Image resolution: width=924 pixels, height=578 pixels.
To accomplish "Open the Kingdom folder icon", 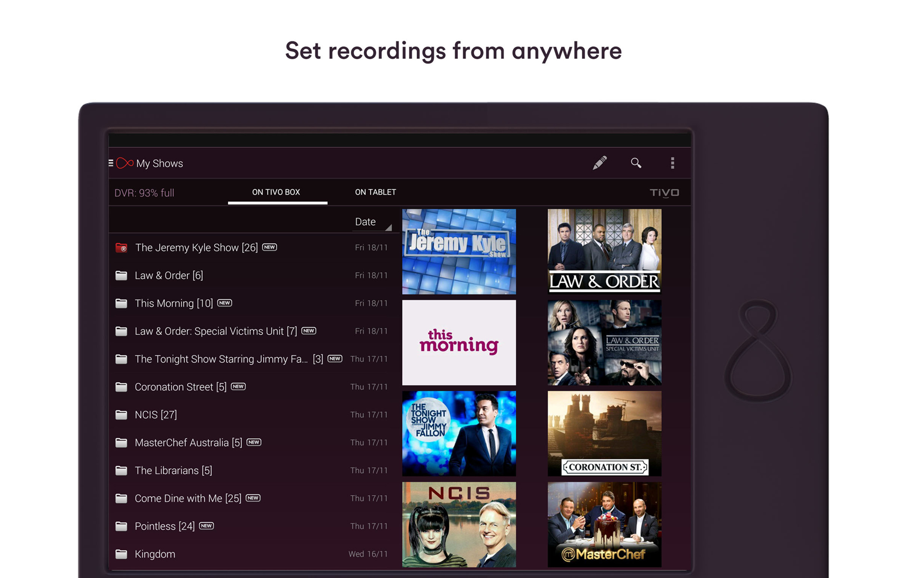I will (x=121, y=554).
